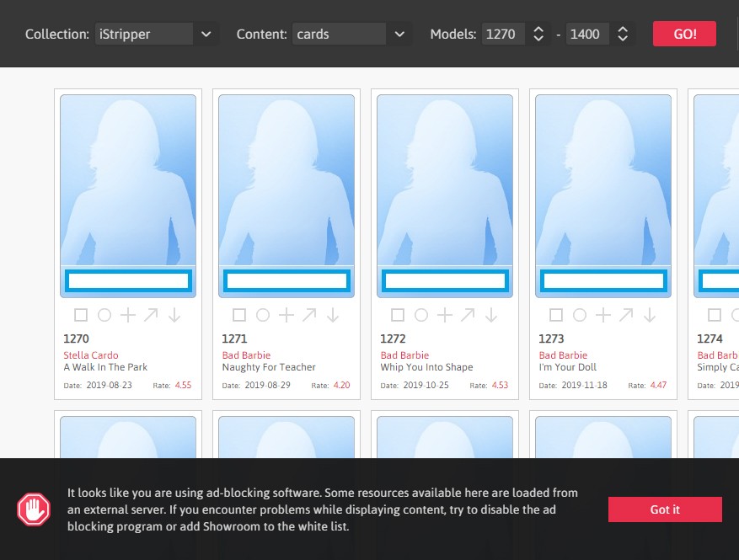Open Bad Barbie link on card 1273

pos(563,355)
